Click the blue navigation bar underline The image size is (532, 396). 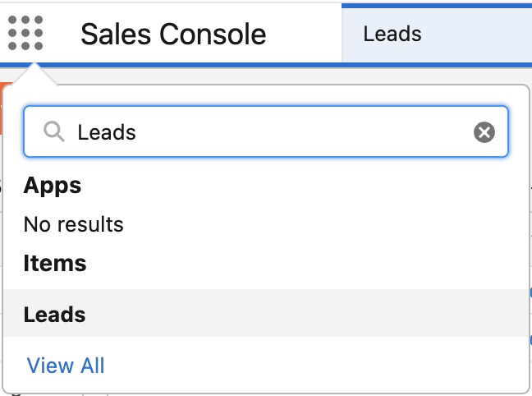coord(266,65)
